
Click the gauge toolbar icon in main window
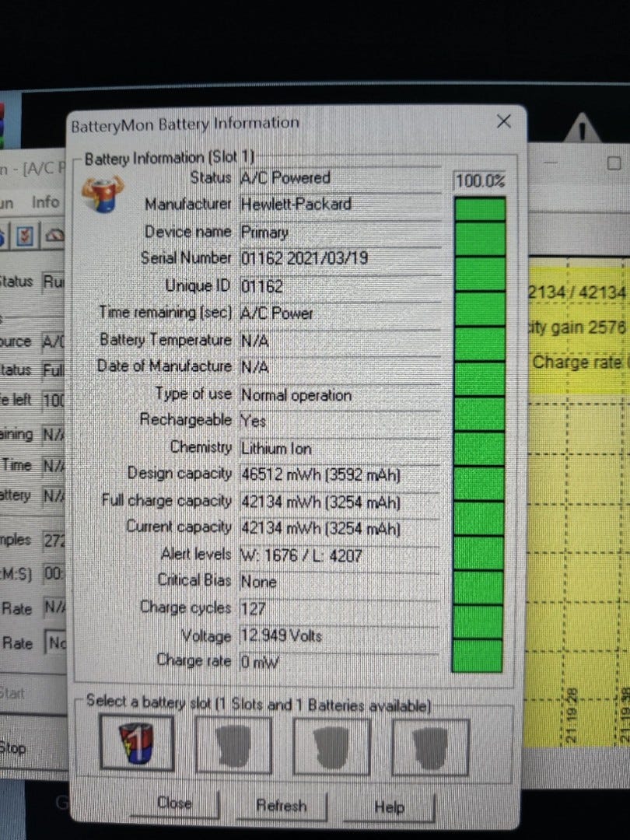pos(54,235)
